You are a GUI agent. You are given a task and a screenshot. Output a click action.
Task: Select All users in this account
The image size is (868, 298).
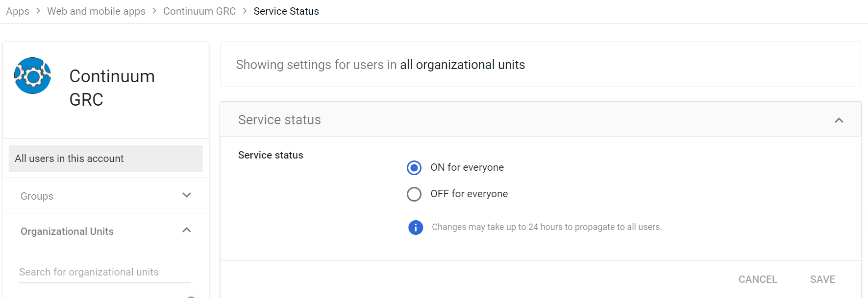coord(106,159)
